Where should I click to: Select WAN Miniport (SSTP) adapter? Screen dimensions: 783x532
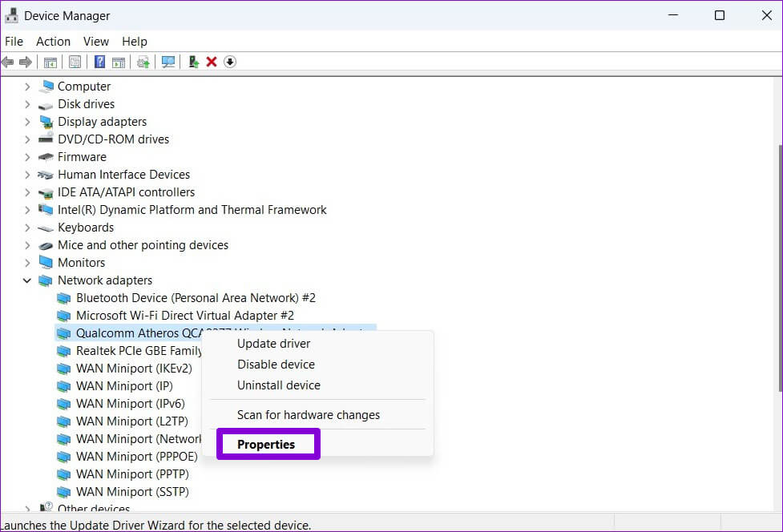coord(132,492)
